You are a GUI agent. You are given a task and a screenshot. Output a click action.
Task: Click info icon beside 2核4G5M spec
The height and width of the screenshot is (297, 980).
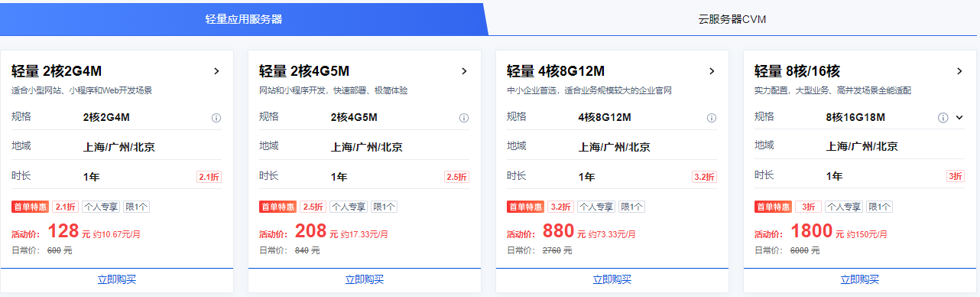pyautogui.click(x=464, y=118)
